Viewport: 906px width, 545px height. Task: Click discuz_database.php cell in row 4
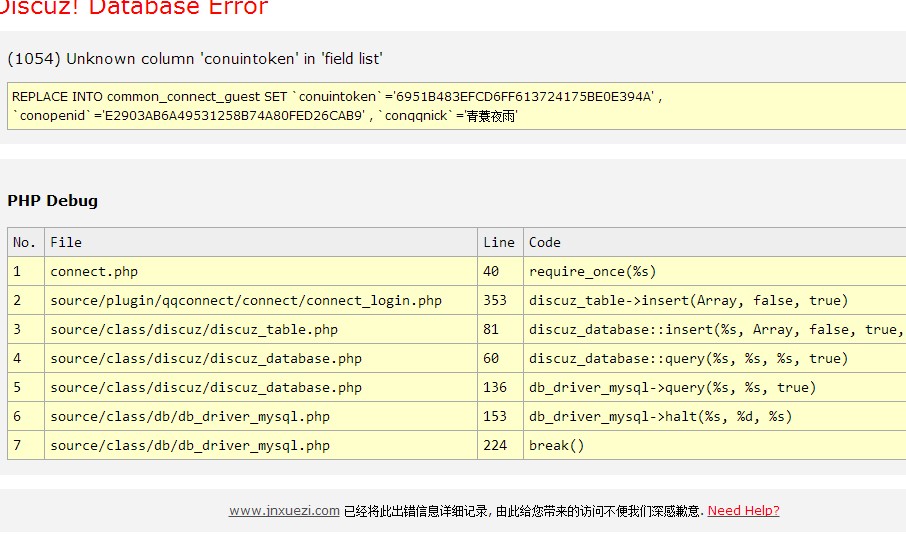point(261,358)
